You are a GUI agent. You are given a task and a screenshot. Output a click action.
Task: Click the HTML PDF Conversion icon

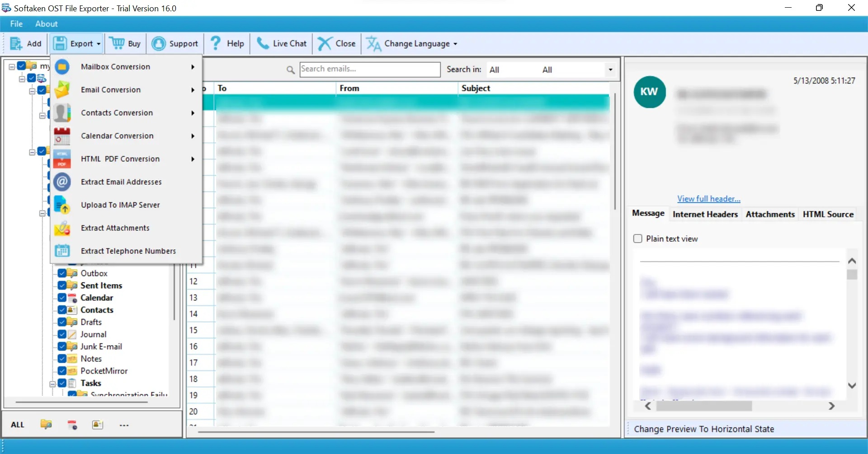pyautogui.click(x=62, y=159)
